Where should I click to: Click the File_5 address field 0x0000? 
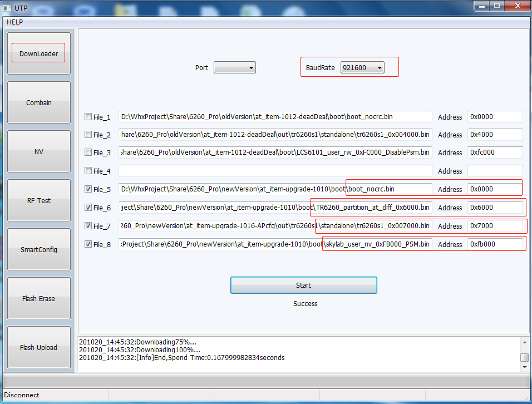click(x=495, y=189)
